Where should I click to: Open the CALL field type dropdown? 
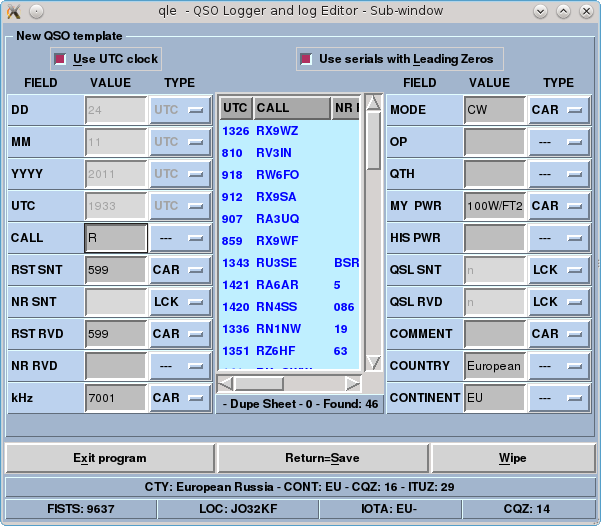click(x=179, y=238)
